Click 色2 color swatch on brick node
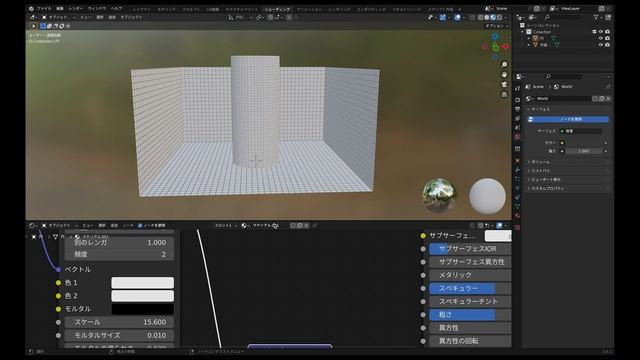 [x=142, y=296]
